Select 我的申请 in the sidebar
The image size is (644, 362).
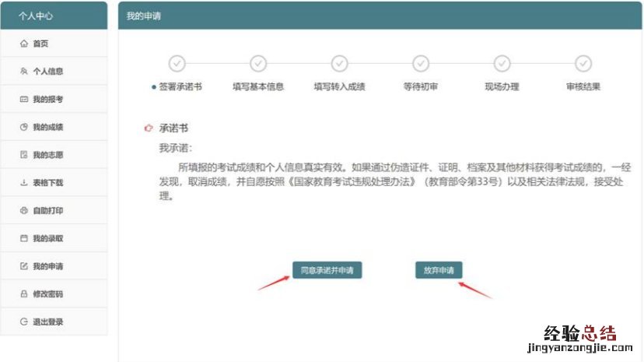pos(54,266)
